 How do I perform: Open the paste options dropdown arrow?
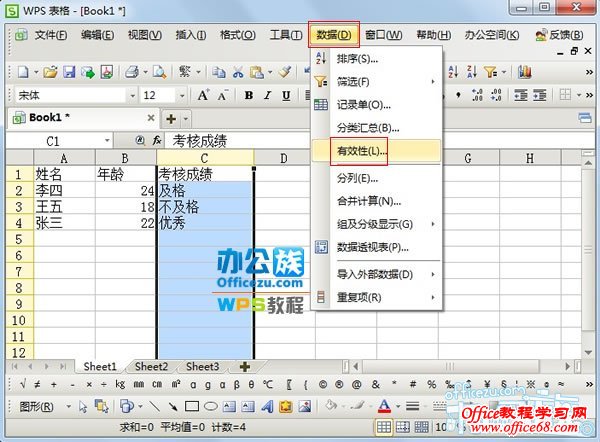[x=270, y=72]
